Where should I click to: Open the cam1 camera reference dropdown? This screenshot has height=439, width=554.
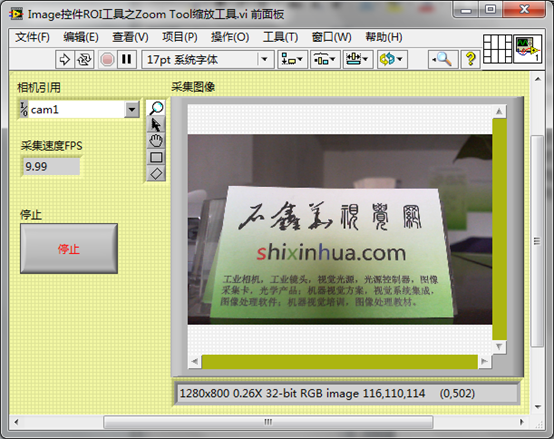tap(132, 109)
